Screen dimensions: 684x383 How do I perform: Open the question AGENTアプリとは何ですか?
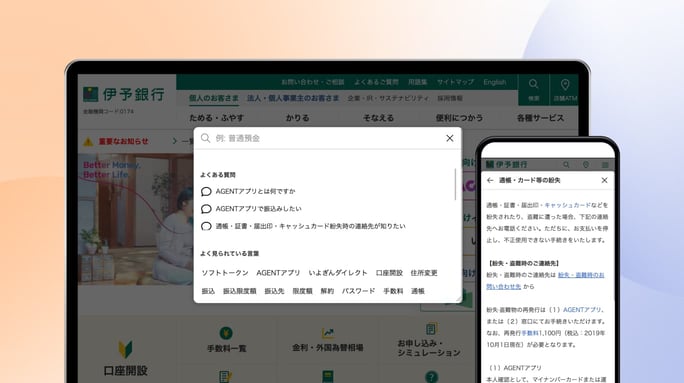pyautogui.click(x=255, y=192)
